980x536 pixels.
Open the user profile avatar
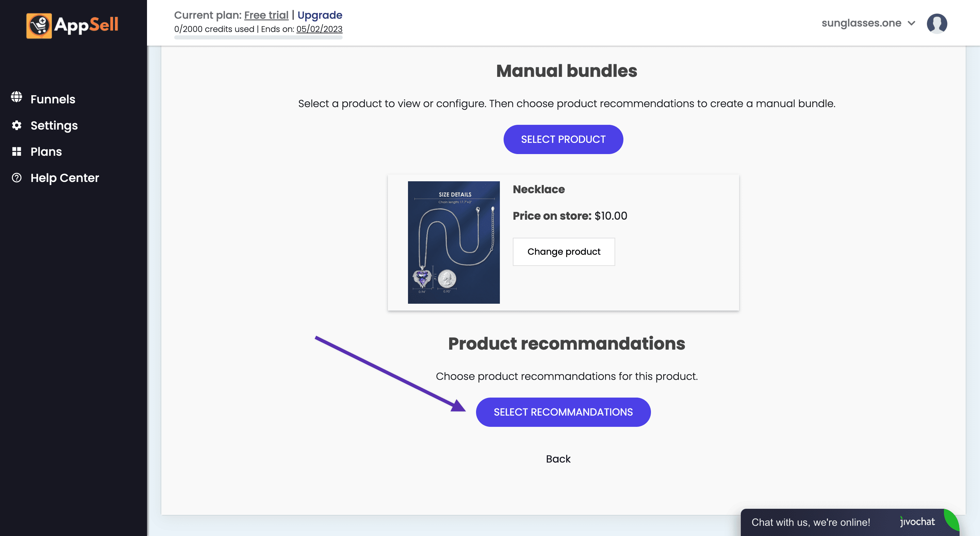pyautogui.click(x=937, y=23)
